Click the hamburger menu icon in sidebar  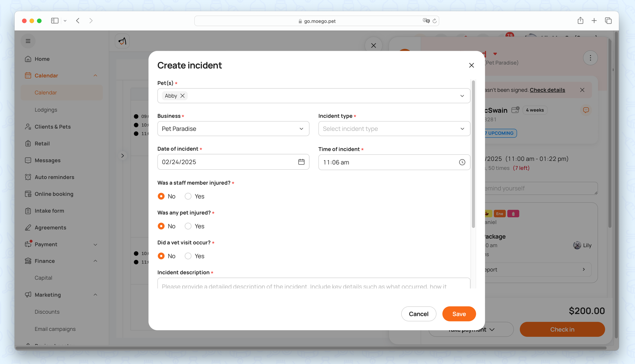tap(28, 41)
